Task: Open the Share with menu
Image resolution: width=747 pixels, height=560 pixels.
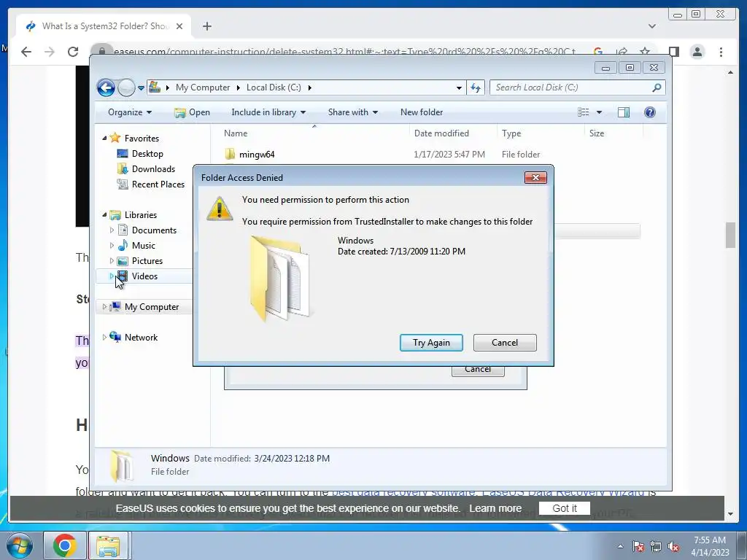Action: tap(352, 112)
